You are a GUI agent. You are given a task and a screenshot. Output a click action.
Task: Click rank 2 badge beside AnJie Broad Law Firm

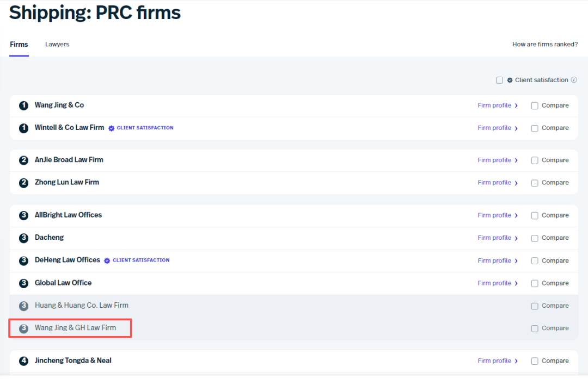(23, 160)
